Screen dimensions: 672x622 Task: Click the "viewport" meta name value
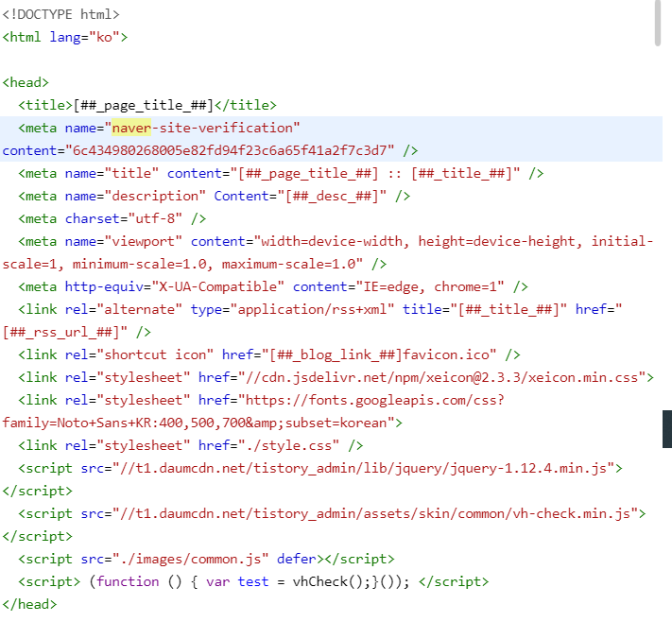[x=143, y=242]
